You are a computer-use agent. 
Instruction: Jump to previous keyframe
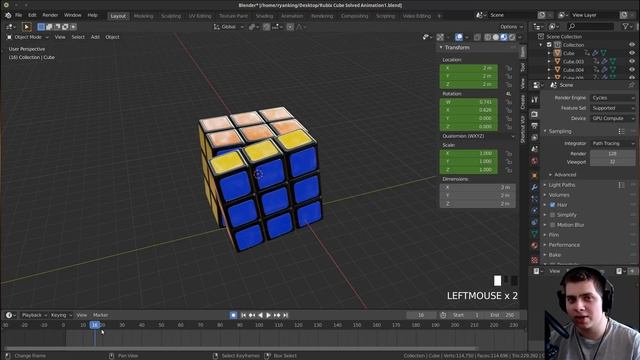pyautogui.click(x=252, y=315)
